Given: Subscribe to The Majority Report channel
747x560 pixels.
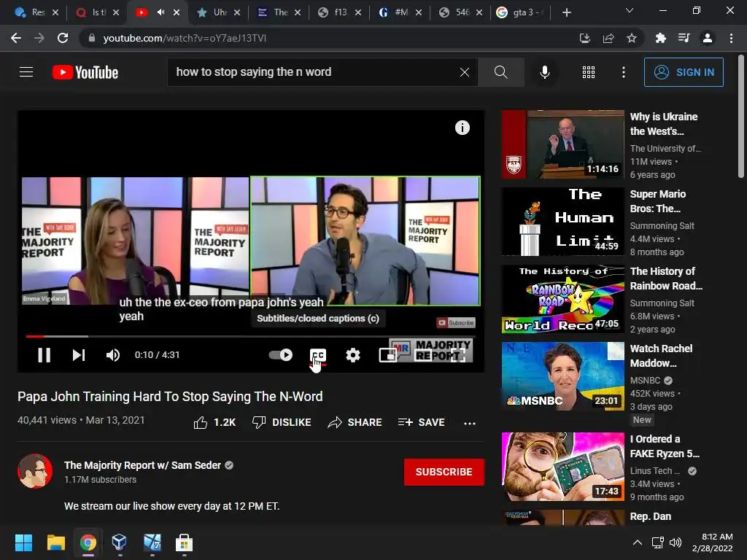Looking at the screenshot, I should pos(444,472).
